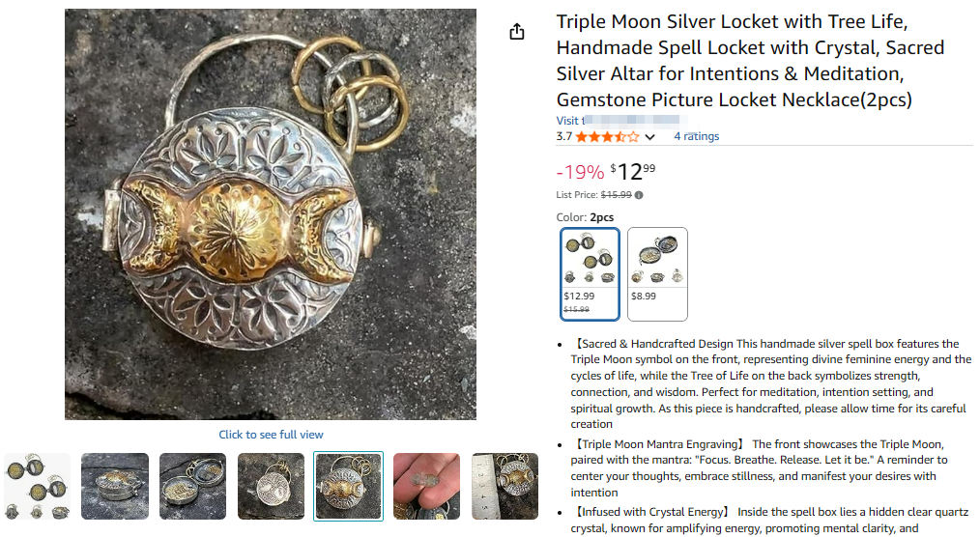980x537 pixels.
Task: Click the main locket product image
Action: coord(271,214)
